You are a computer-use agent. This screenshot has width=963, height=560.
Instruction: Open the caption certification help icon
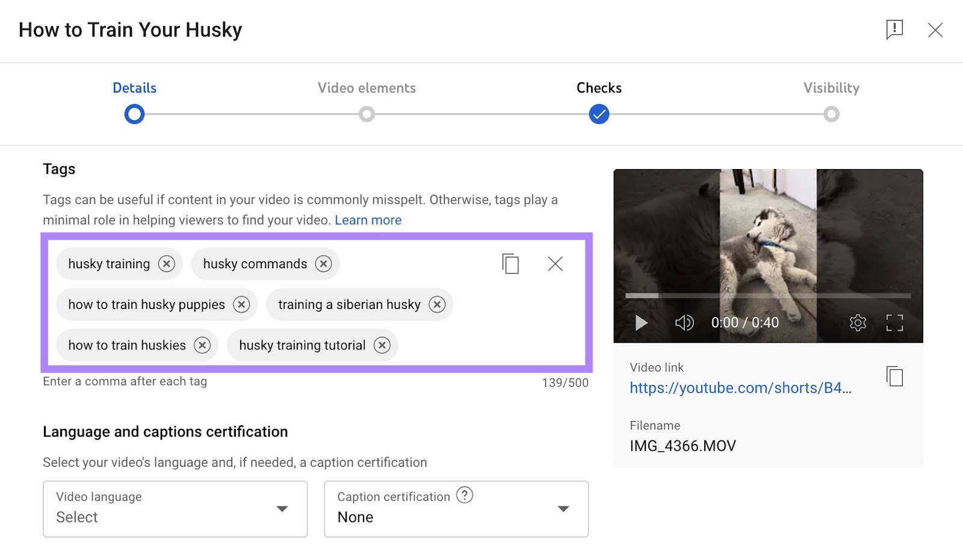point(464,496)
